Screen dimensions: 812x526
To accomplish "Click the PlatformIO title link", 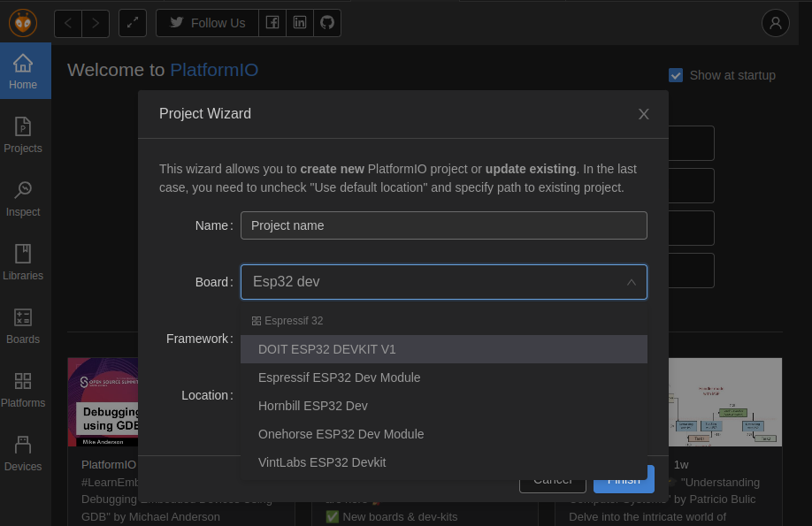I will (x=214, y=70).
